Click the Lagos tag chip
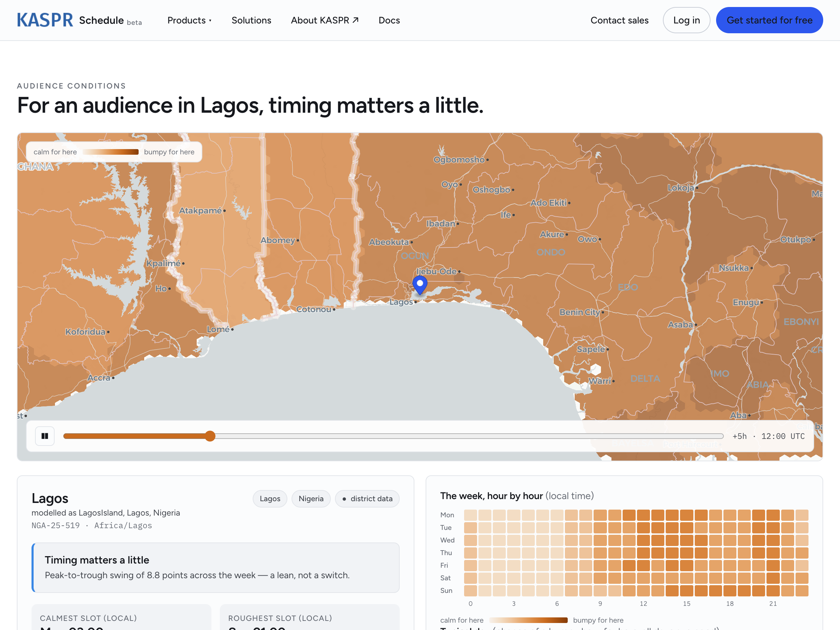 click(x=270, y=499)
